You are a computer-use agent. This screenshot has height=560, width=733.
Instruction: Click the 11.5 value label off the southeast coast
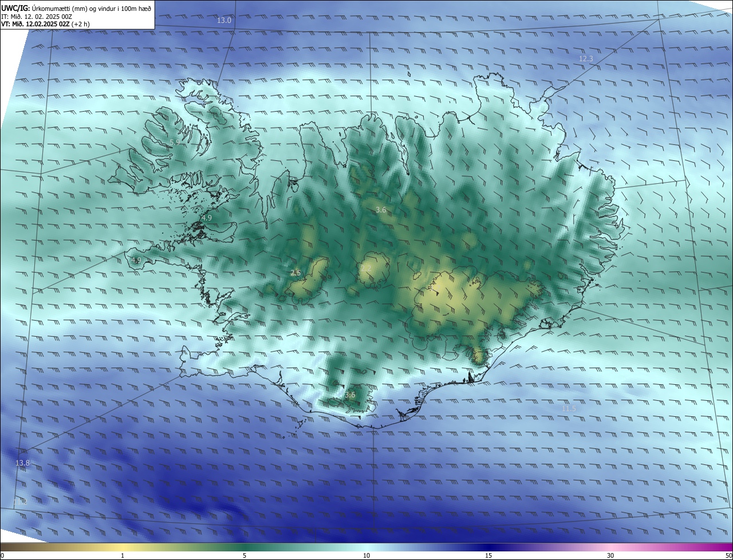tap(569, 408)
